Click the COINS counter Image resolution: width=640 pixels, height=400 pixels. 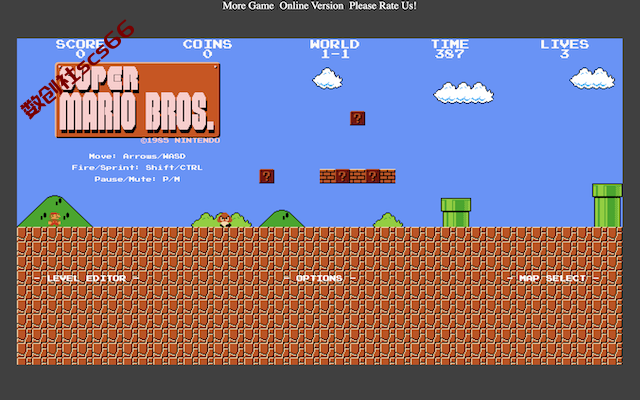pos(207,49)
